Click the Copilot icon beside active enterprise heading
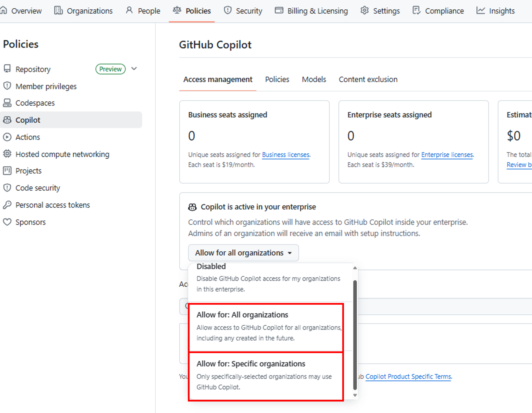 coord(192,207)
